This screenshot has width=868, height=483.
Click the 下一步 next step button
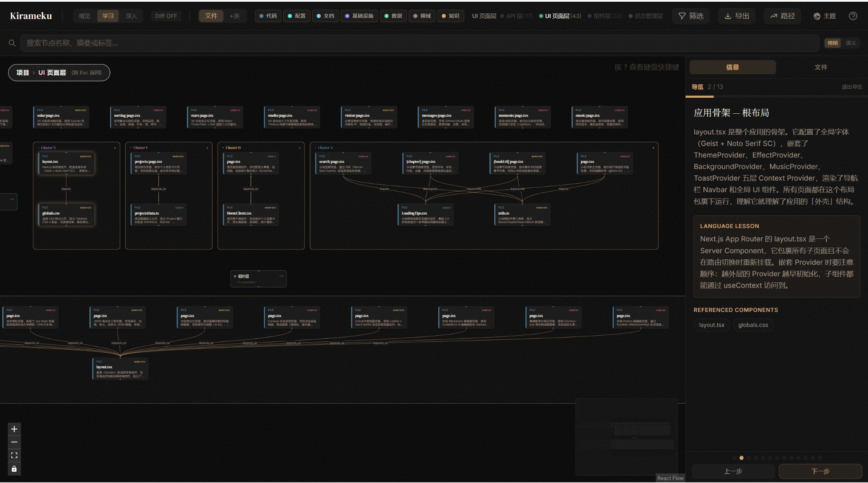[820, 471]
